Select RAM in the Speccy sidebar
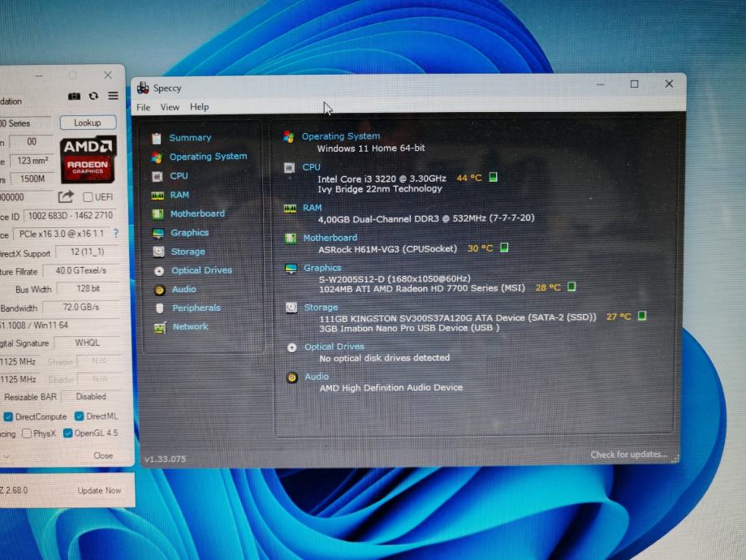The height and width of the screenshot is (560, 746). pyautogui.click(x=179, y=195)
